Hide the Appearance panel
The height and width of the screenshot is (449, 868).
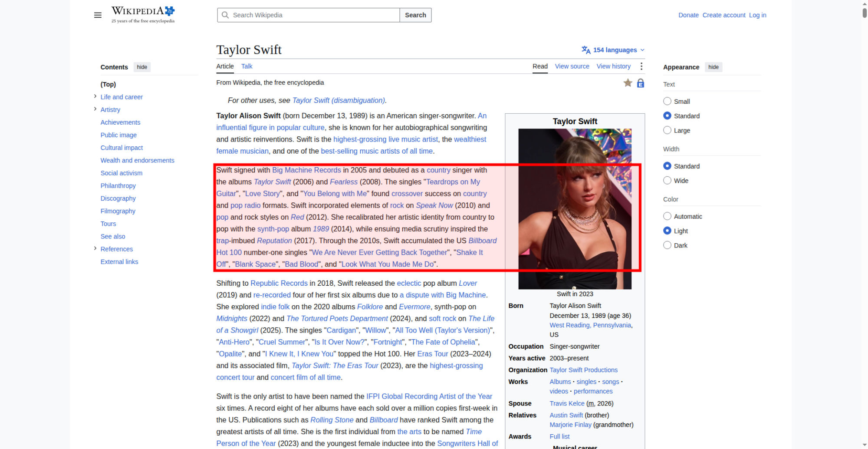(x=713, y=67)
